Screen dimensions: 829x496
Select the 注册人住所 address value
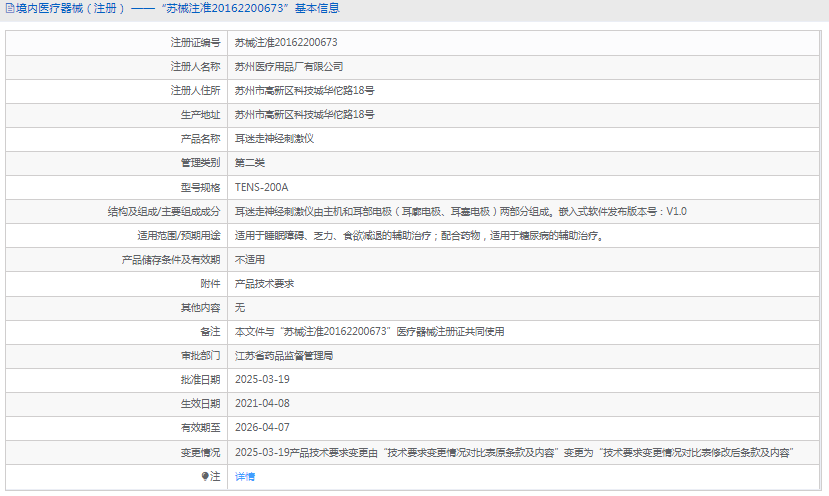(305, 90)
